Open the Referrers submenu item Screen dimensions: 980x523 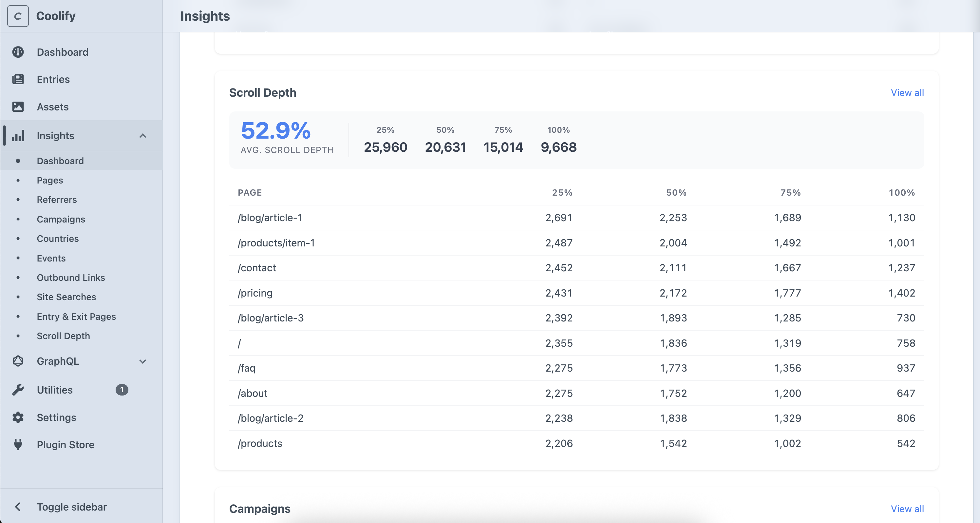[57, 200]
